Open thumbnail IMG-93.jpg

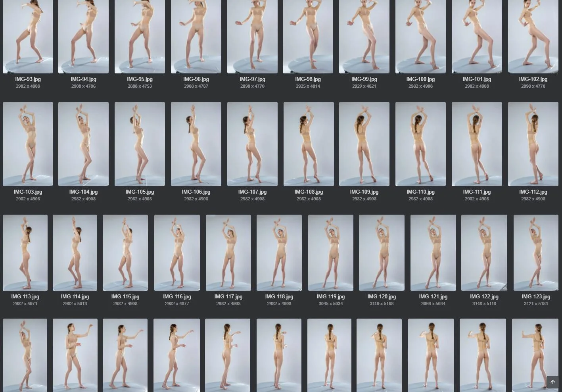[28, 37]
